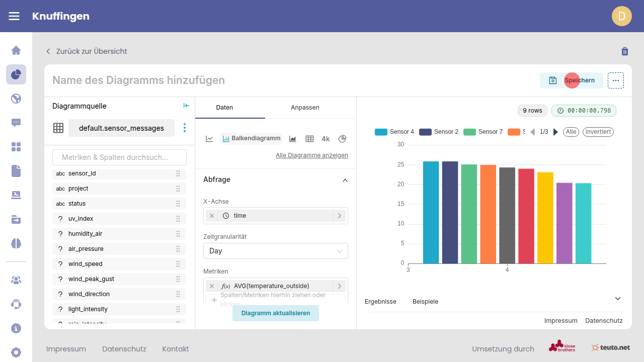Open the home page sidebar icon
644x362 pixels.
point(16,50)
